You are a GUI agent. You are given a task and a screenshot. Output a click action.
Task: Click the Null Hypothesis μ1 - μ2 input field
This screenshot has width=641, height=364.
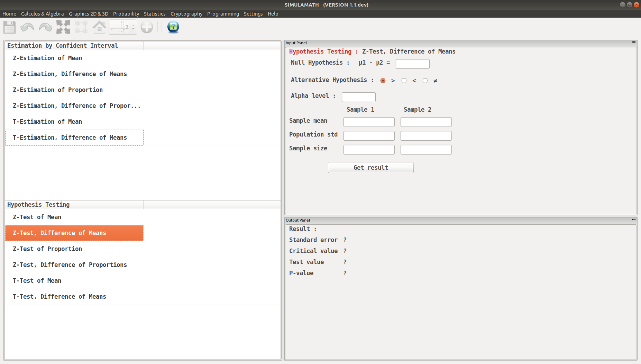pos(412,64)
